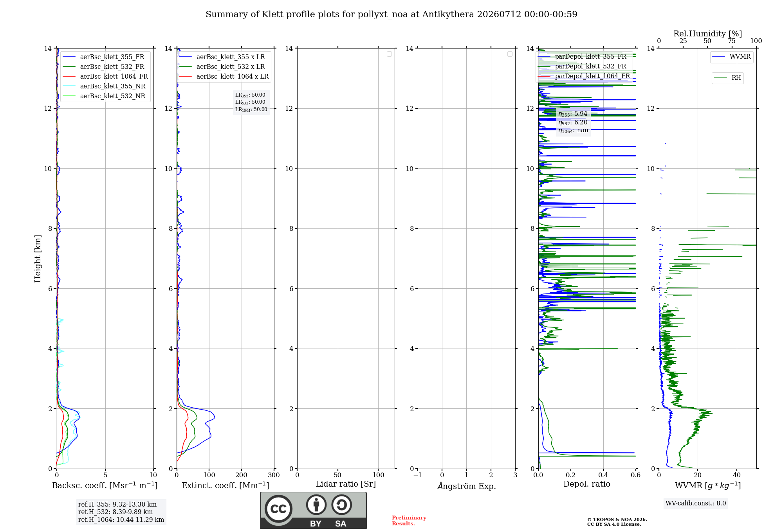
Task: Click the LR355 lidar ratio annotation box
Action: point(251,102)
